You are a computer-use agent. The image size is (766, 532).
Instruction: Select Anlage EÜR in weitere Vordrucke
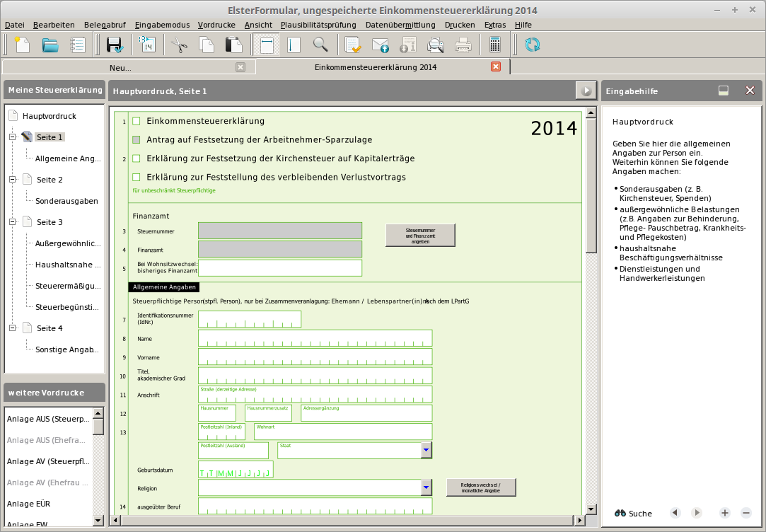click(28, 504)
